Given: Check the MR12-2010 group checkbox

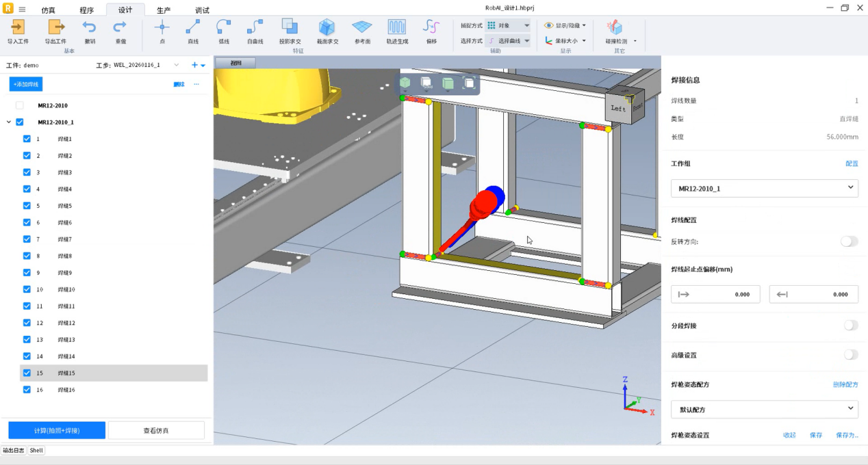Looking at the screenshot, I should coord(19,105).
